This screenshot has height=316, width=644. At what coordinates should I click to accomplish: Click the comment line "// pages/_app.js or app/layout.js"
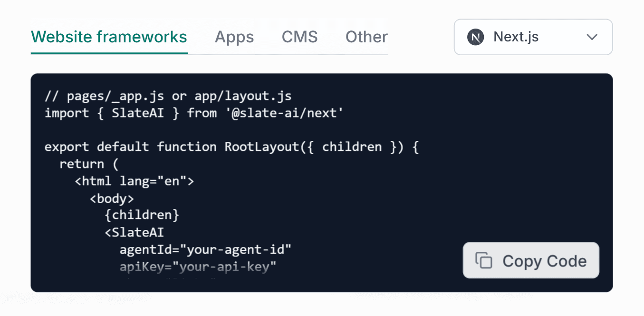(168, 96)
